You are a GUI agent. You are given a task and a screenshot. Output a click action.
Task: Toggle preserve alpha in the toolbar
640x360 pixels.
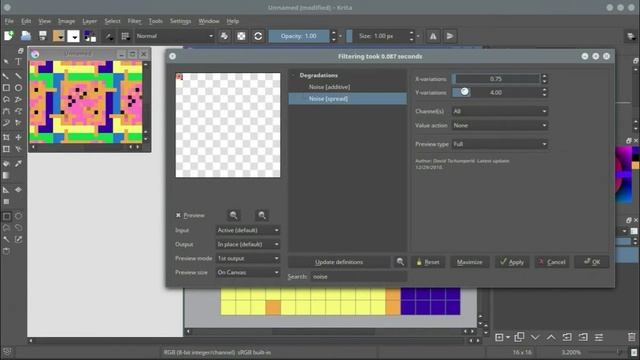tap(241, 36)
